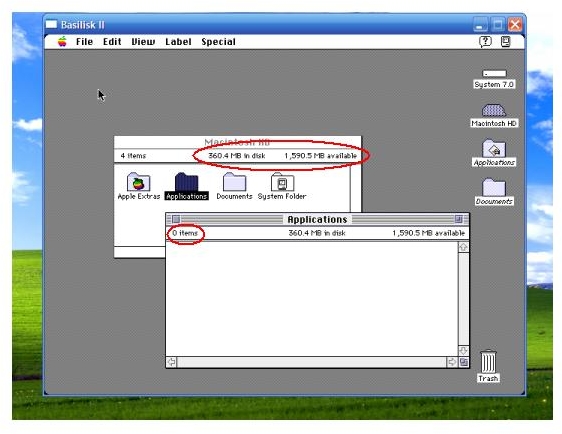Click '1,590.5 MB available' in Applications window
Viewport: 562px width, 434px height.
coord(429,233)
